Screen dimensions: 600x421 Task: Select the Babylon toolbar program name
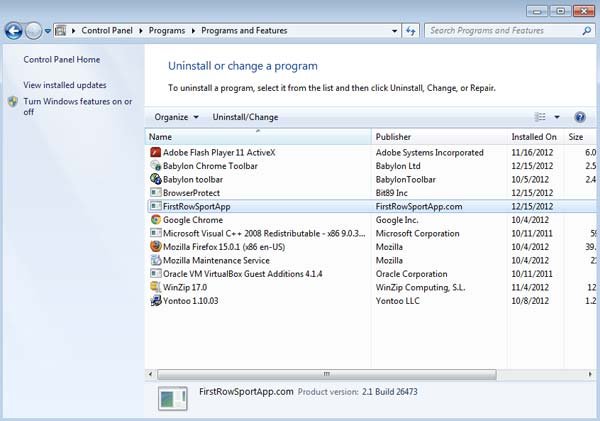coord(193,179)
